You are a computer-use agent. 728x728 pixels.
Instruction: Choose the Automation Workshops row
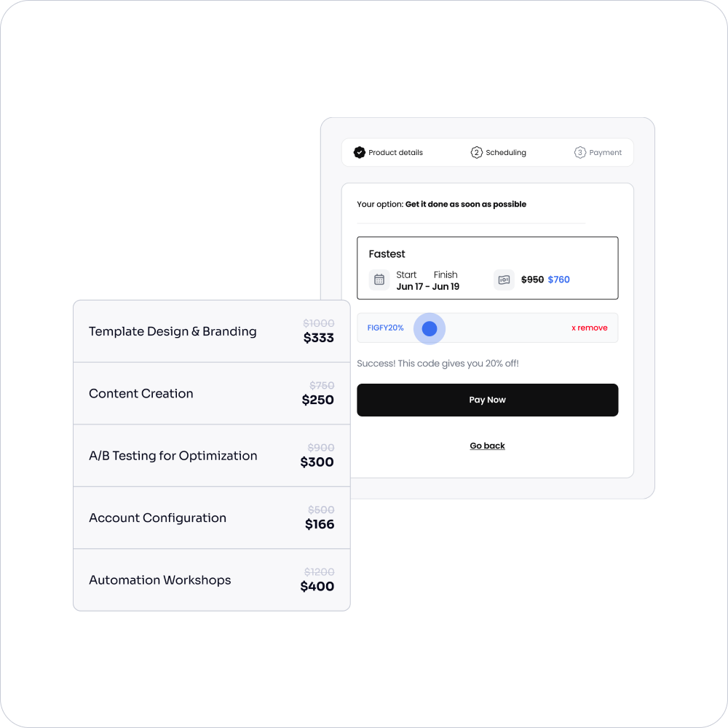(212, 580)
